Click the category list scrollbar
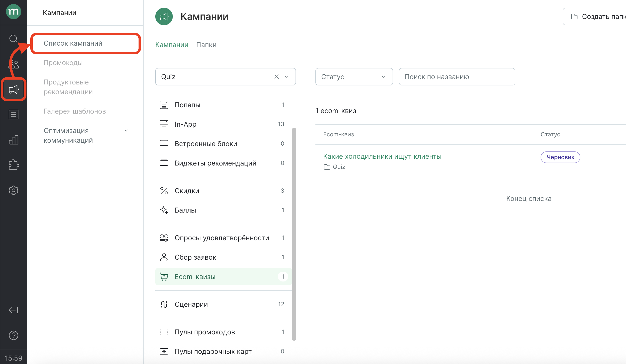 point(294,234)
